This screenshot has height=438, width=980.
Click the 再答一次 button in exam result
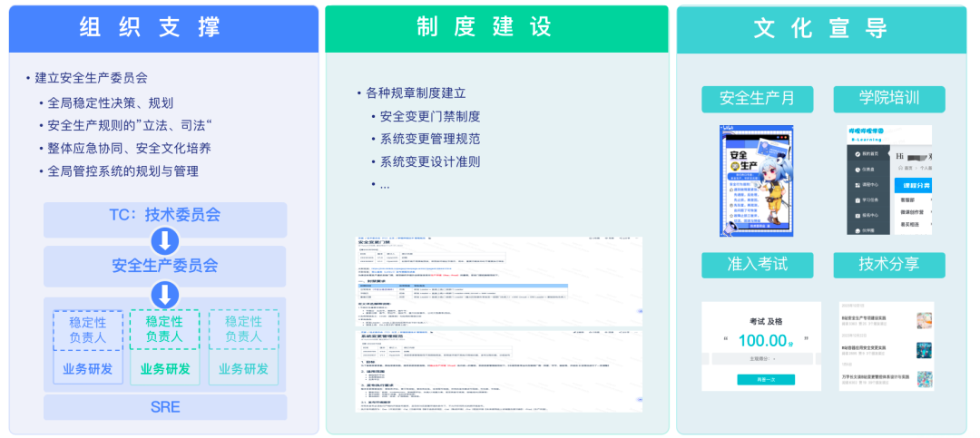point(766,380)
